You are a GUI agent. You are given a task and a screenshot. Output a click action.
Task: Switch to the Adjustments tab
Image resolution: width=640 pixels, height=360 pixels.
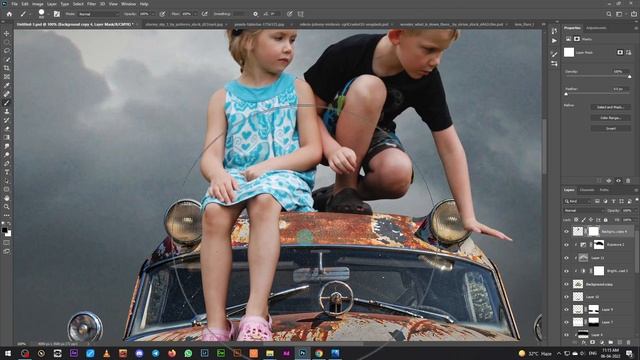(596, 28)
